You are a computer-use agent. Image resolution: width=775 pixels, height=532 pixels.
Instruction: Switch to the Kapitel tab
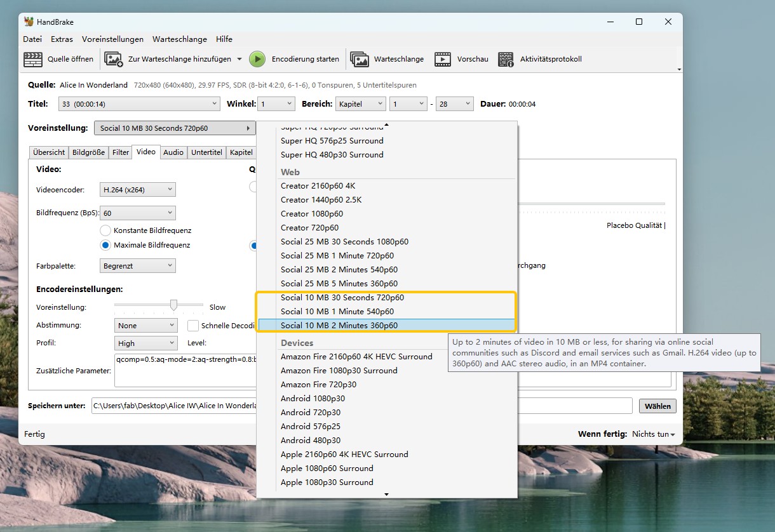[241, 152]
